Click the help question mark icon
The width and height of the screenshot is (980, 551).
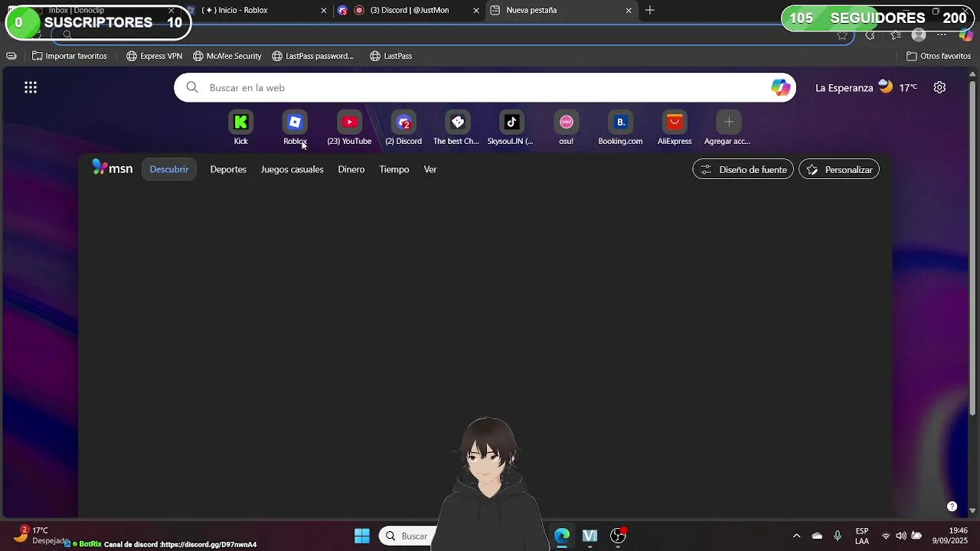pos(952,506)
